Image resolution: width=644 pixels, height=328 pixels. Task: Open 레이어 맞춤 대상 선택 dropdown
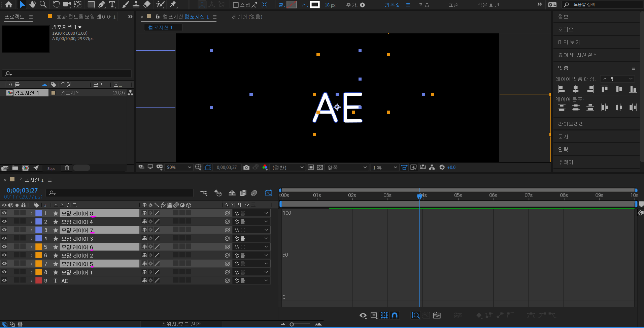click(618, 79)
